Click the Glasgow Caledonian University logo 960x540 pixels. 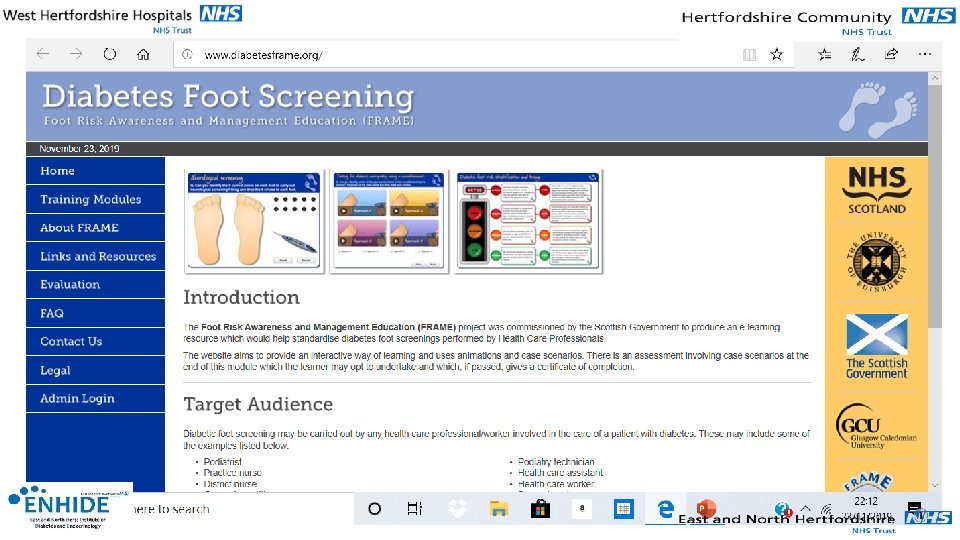(x=876, y=426)
